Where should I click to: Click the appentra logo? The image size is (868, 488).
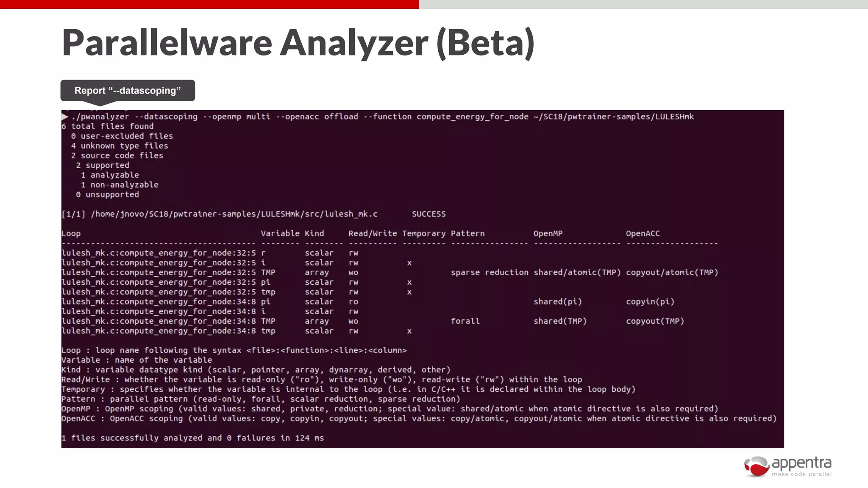(x=788, y=466)
